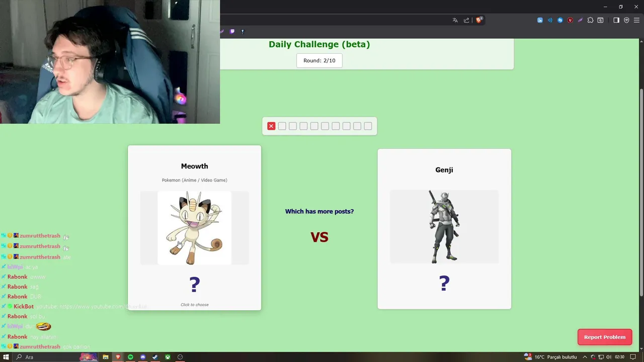
Task: Click the tab search toolbar icon
Action: (601, 20)
